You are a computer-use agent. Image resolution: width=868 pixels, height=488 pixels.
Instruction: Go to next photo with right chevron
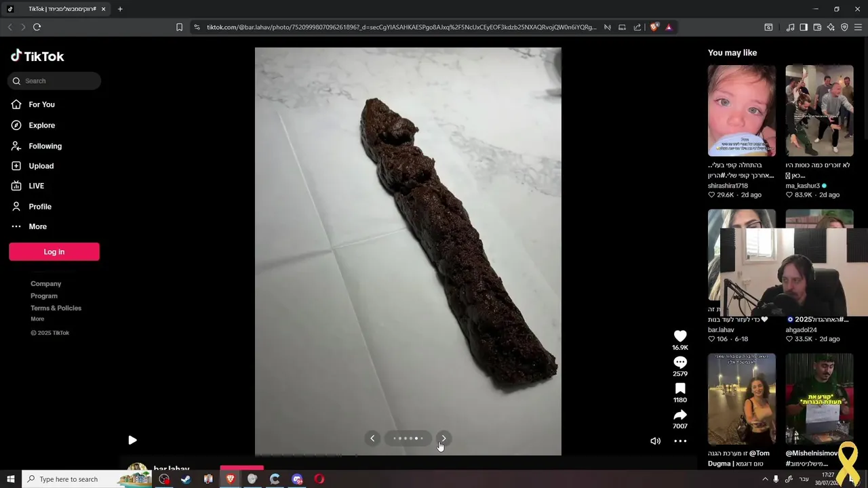tap(443, 439)
